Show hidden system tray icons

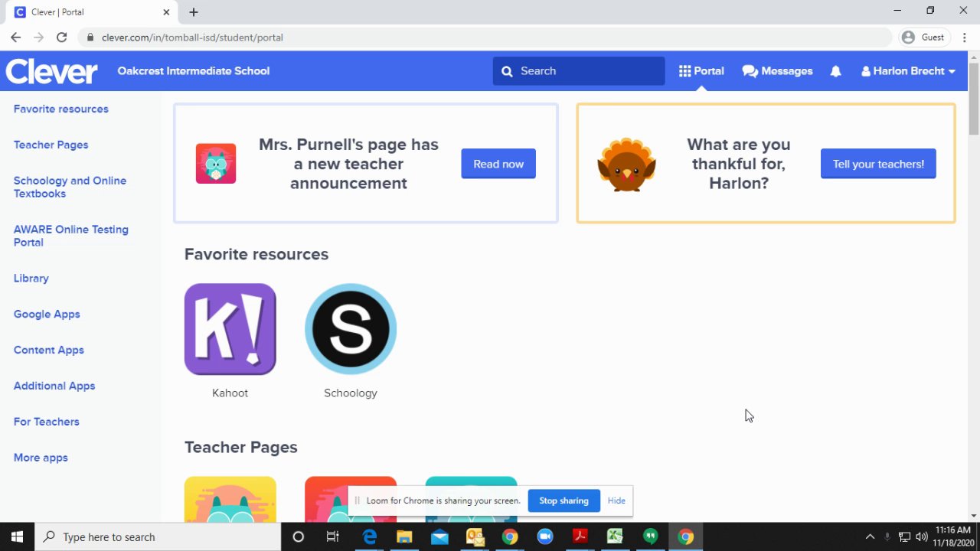point(870,536)
